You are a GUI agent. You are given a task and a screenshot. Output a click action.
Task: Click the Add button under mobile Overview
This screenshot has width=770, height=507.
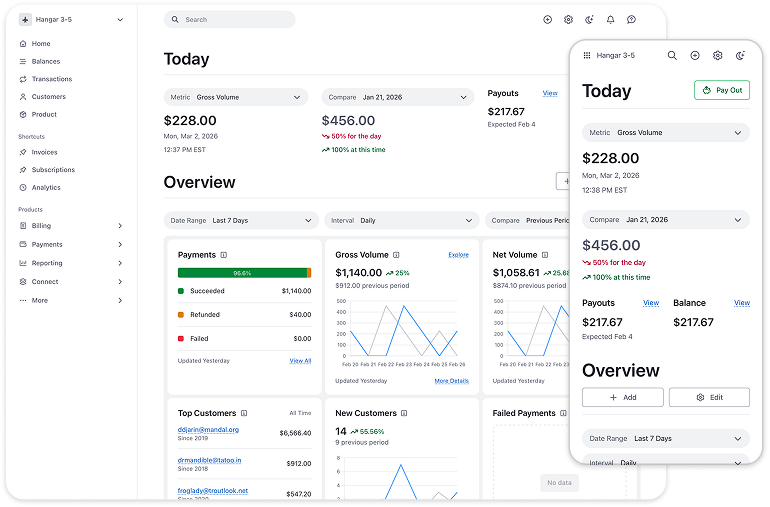coord(623,397)
